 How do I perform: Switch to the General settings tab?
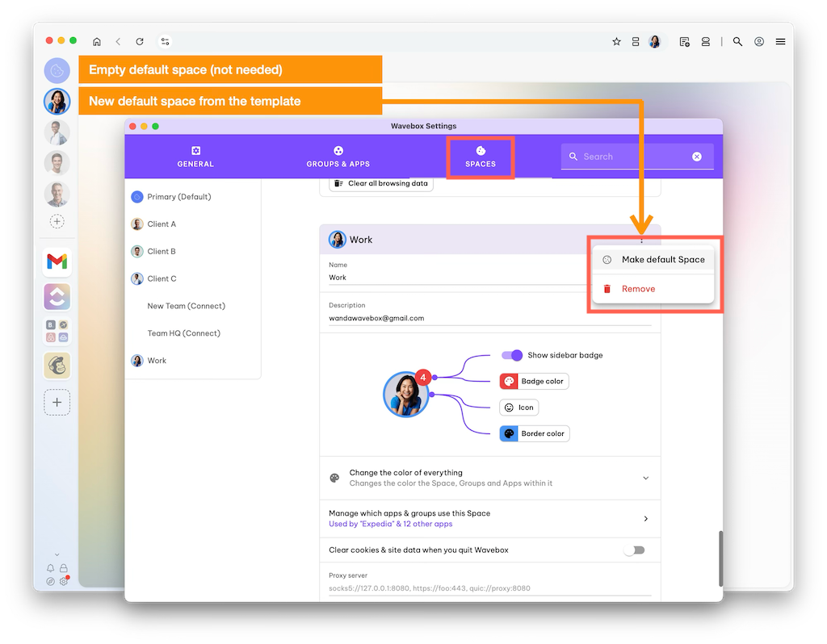coord(195,157)
